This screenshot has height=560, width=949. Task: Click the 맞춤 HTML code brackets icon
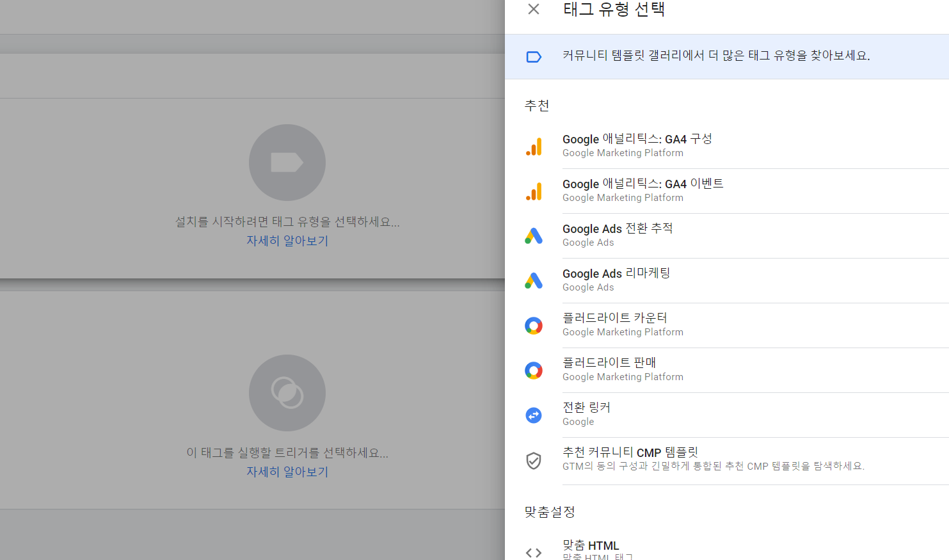tap(534, 552)
